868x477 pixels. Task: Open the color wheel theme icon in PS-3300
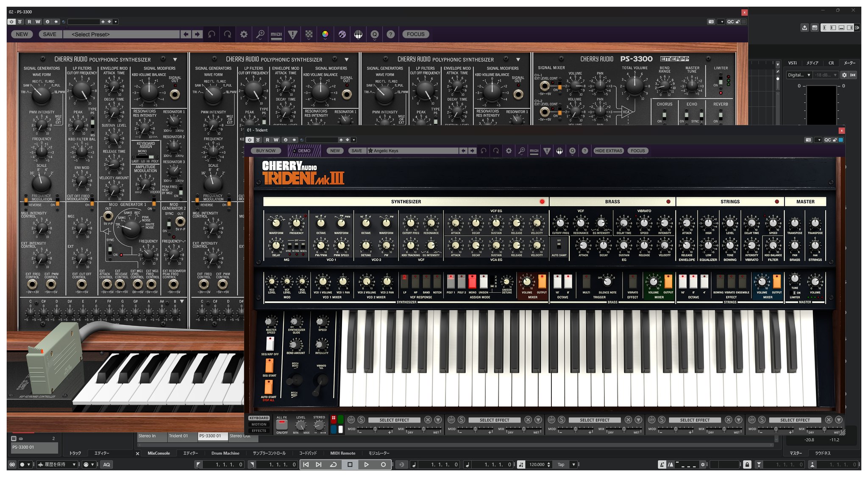325,34
